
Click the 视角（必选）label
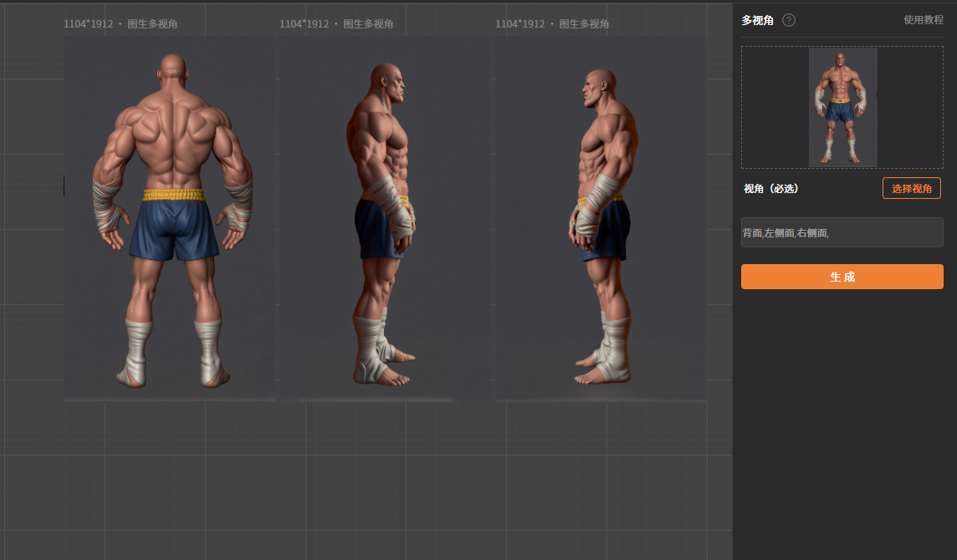click(770, 189)
